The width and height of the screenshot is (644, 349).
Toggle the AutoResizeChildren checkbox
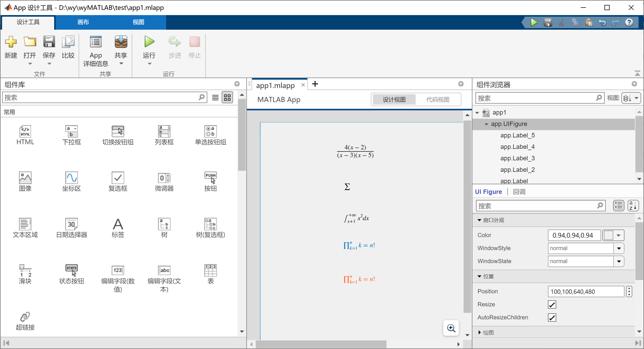point(552,318)
